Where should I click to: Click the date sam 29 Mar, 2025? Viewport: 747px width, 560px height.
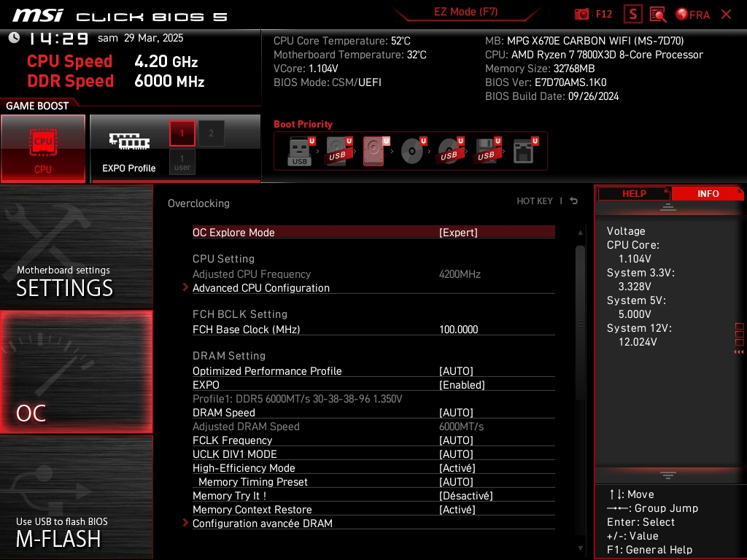(x=141, y=38)
